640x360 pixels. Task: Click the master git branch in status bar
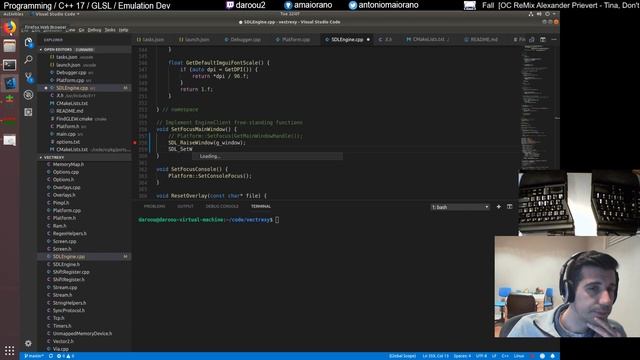34,356
